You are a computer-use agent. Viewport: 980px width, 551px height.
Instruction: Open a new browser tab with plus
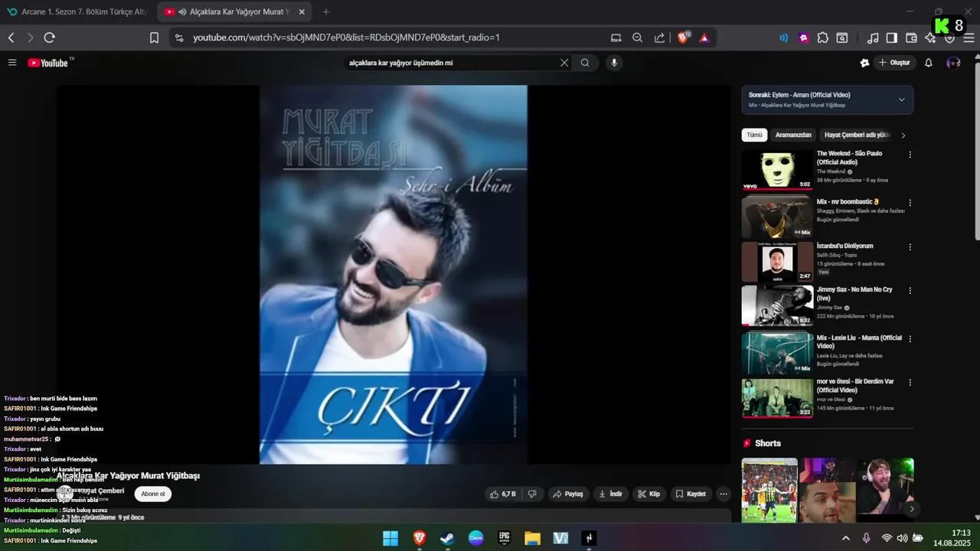[x=326, y=11]
